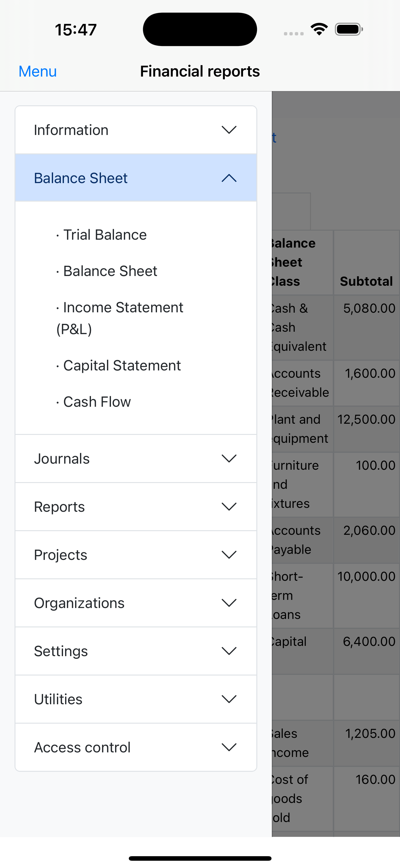Expand the Utilities chevron icon
The height and width of the screenshot is (868, 400).
(229, 699)
